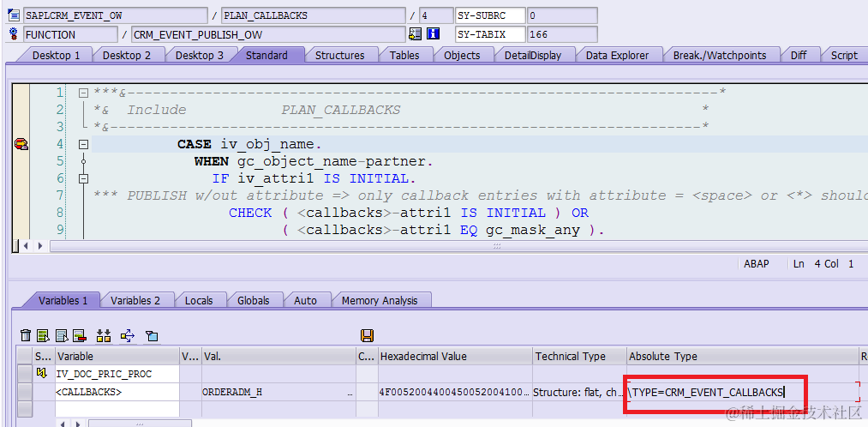Select row header of <CALLBACKS> row
The image size is (868, 427).
tap(24, 392)
